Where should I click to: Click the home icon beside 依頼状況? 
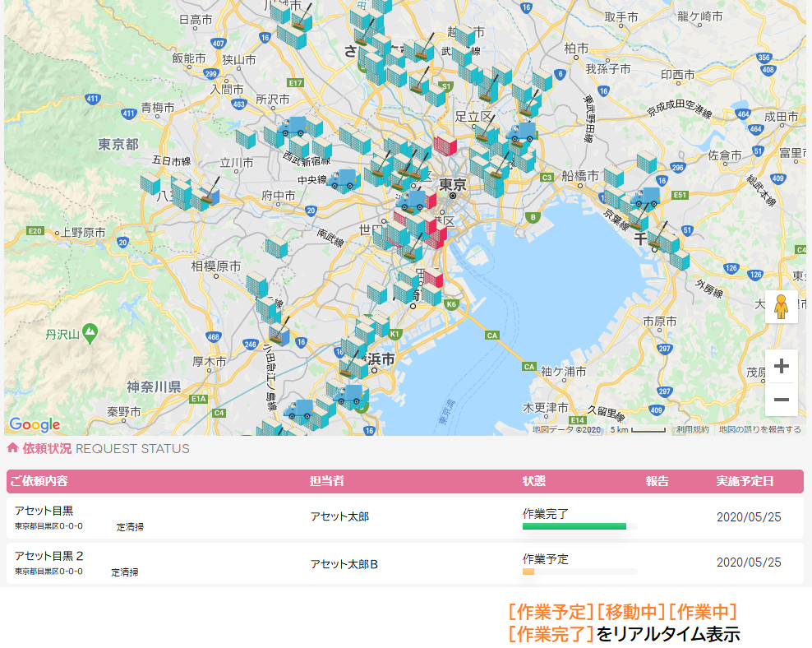pos(12,448)
